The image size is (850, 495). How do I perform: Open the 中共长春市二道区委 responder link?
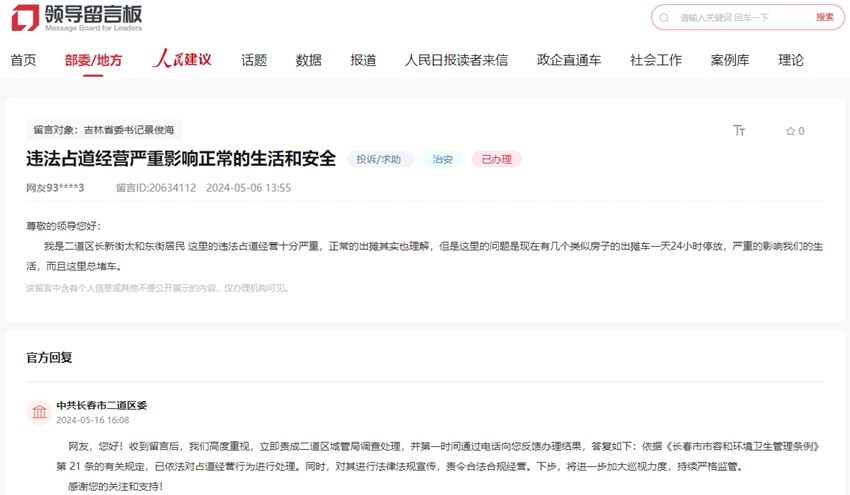(102, 405)
